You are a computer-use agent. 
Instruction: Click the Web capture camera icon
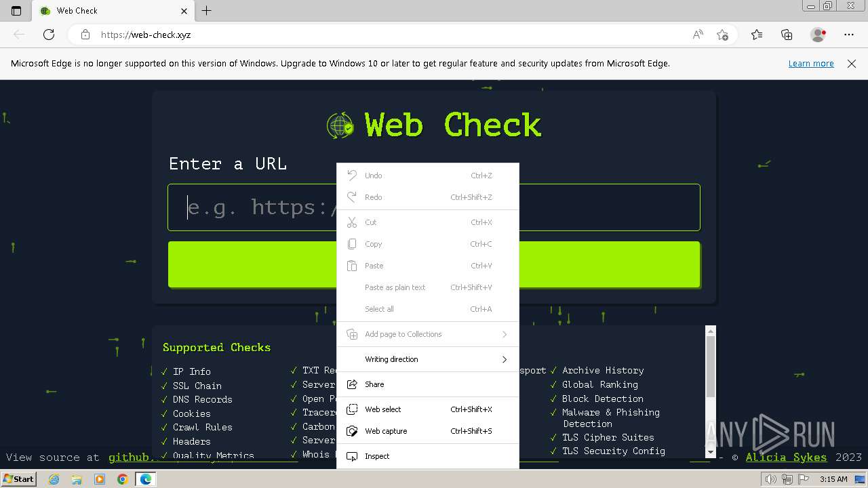point(352,431)
